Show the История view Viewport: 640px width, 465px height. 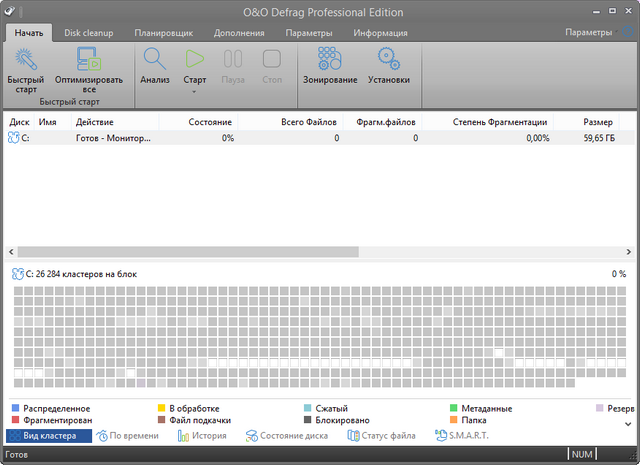[x=201, y=436]
